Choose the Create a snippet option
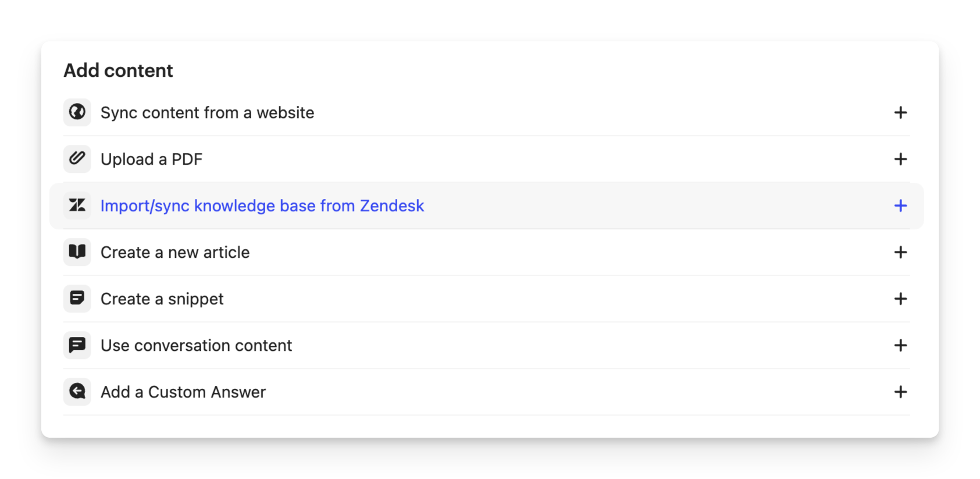 coord(162,299)
